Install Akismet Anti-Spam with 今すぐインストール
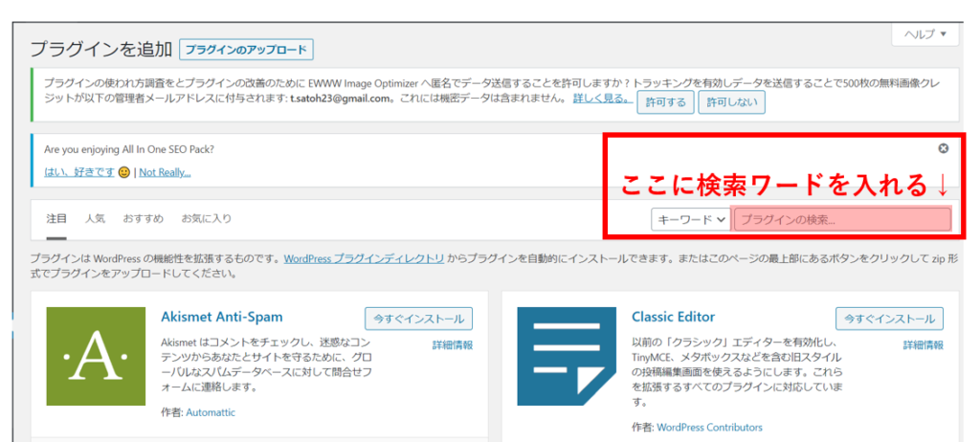The height and width of the screenshot is (442, 980). coord(419,319)
